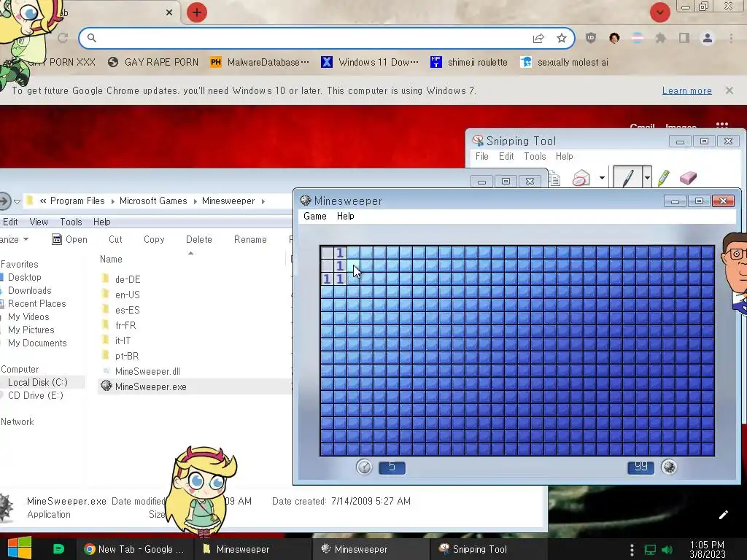Open the Help menu in Minesweeper
Screen dimensions: 747x560
(345, 216)
